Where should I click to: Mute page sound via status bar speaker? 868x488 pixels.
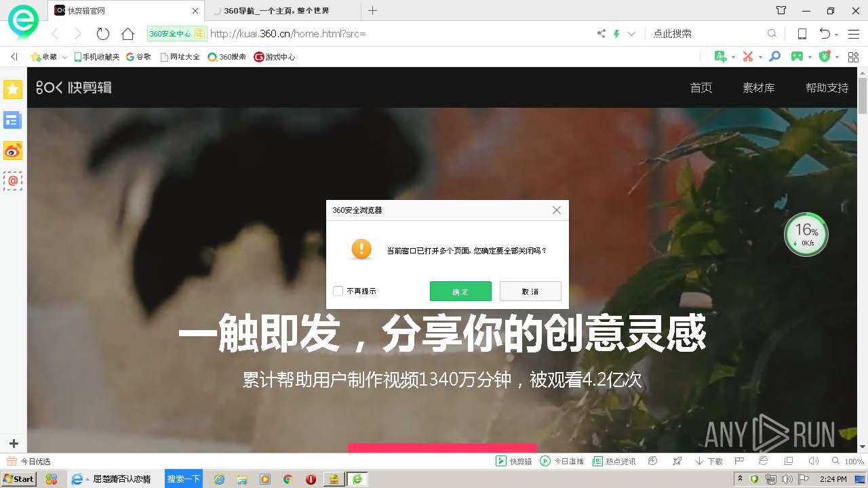(x=814, y=461)
